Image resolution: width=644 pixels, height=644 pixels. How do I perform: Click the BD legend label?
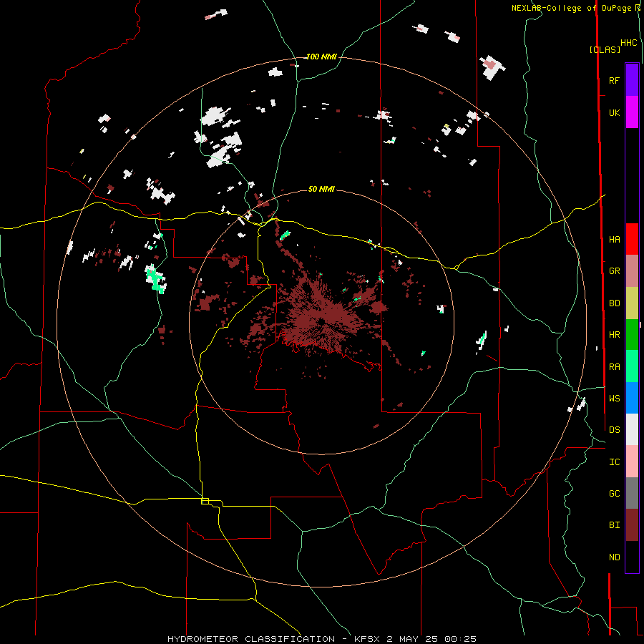614,303
